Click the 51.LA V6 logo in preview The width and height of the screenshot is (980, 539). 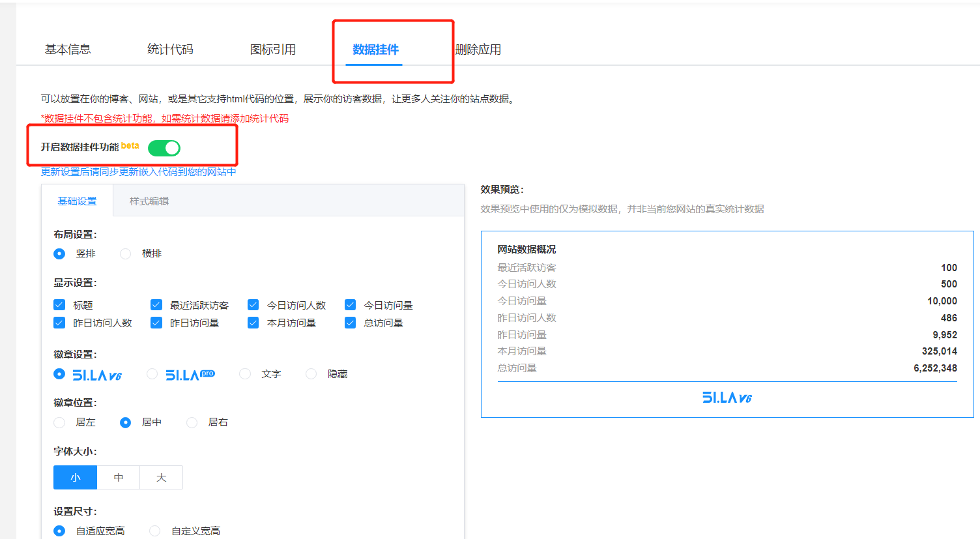pyautogui.click(x=727, y=398)
